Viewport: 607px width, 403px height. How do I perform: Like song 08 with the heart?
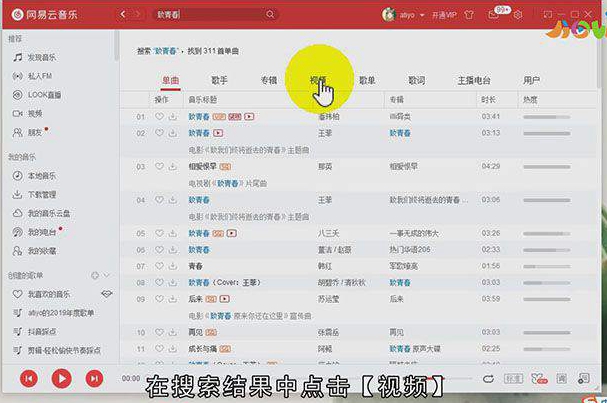coord(159,283)
